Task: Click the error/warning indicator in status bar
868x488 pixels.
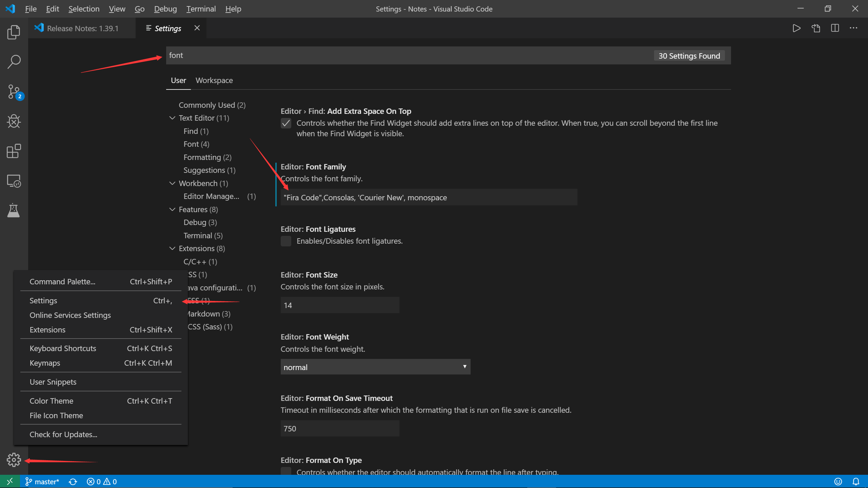Action: point(102,482)
